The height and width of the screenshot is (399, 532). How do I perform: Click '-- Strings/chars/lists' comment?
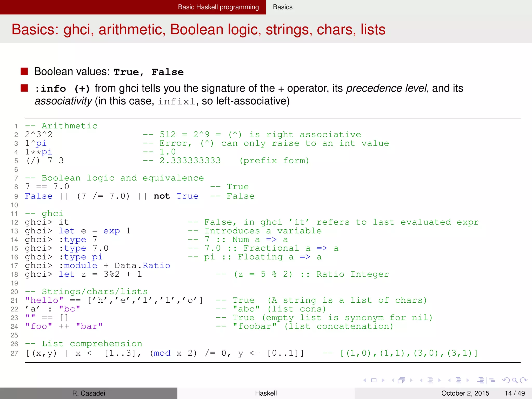pos(87,292)
